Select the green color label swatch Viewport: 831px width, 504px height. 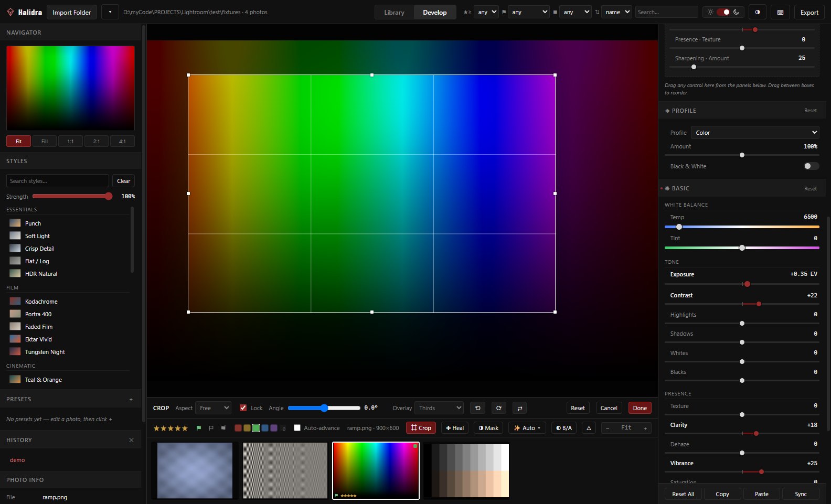[x=256, y=428]
